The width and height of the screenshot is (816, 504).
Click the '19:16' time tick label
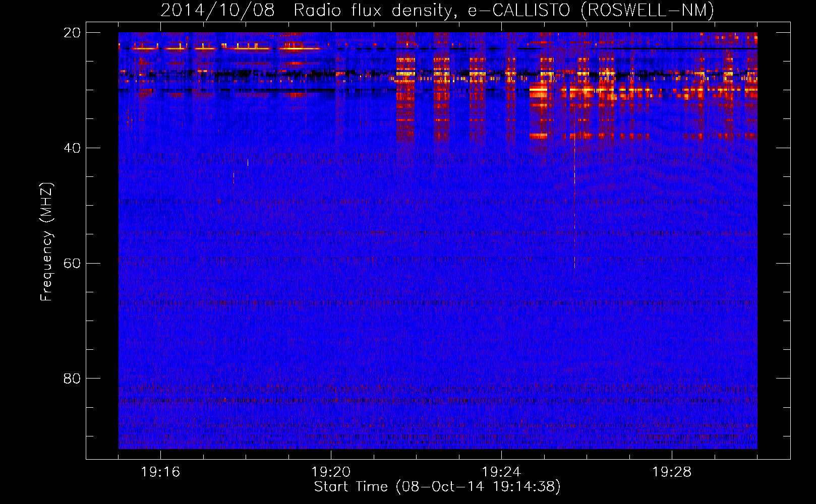160,472
